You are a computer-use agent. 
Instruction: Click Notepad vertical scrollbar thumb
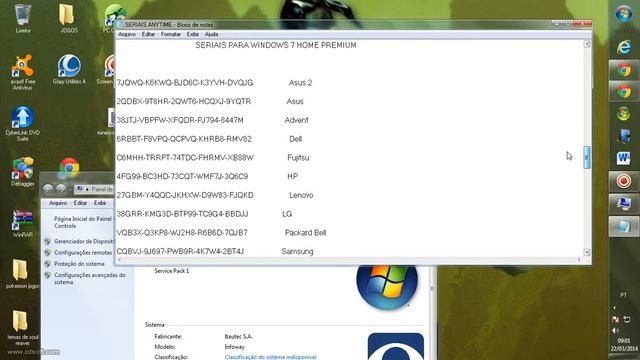coord(587,157)
